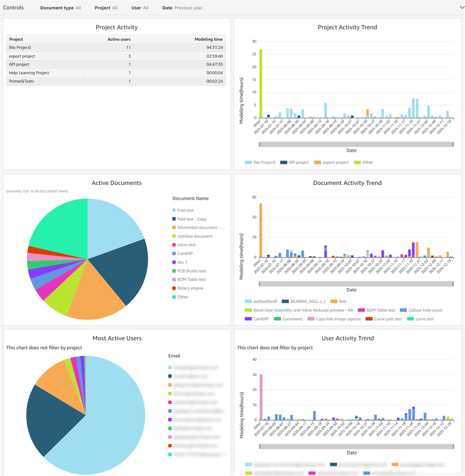Select Fold test legend item
The image size is (465, 476).
click(183, 210)
